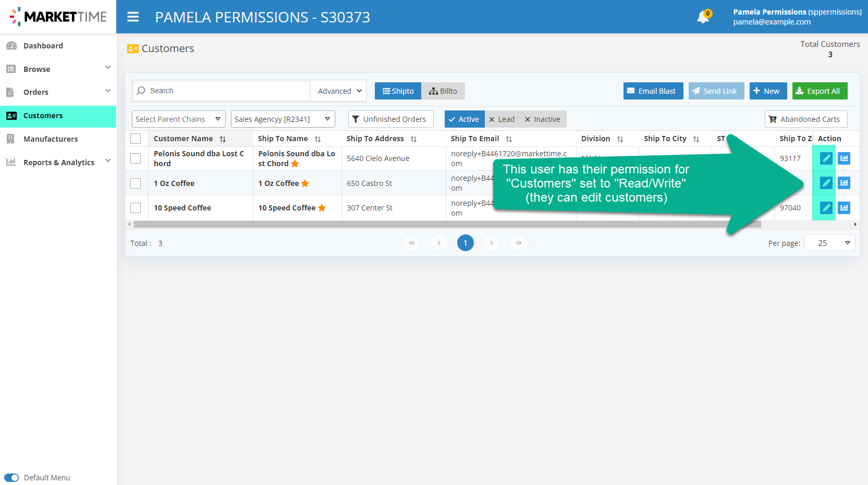The height and width of the screenshot is (485, 868).
Task: Click edit pencil for Pelonis Sound customer
Action: (826, 158)
